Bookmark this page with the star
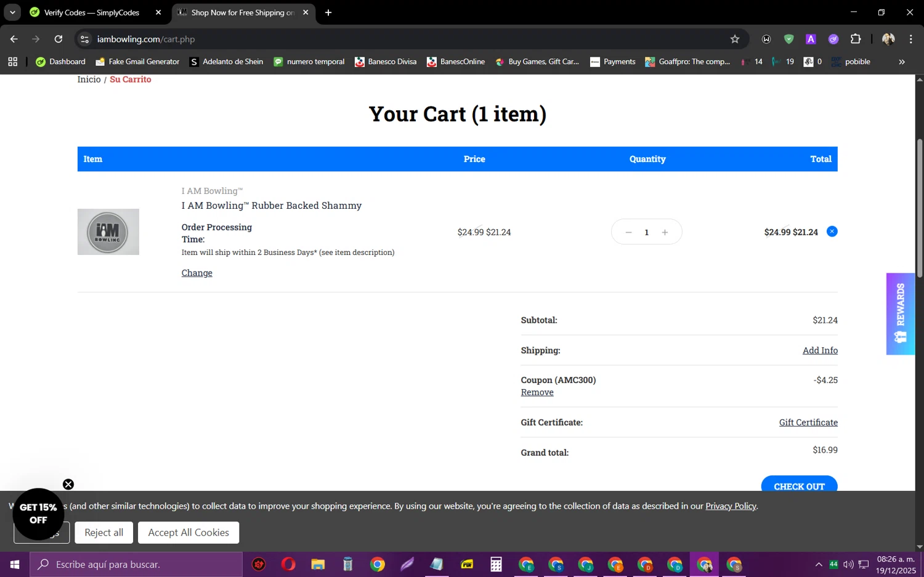924x577 pixels. (x=734, y=39)
